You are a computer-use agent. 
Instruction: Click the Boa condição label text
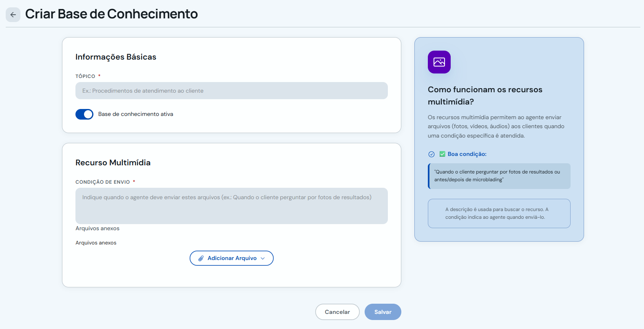pyautogui.click(x=467, y=154)
